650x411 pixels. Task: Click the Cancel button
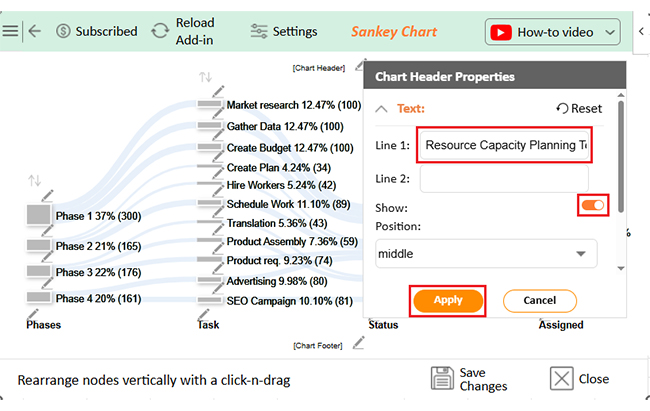pos(539,301)
